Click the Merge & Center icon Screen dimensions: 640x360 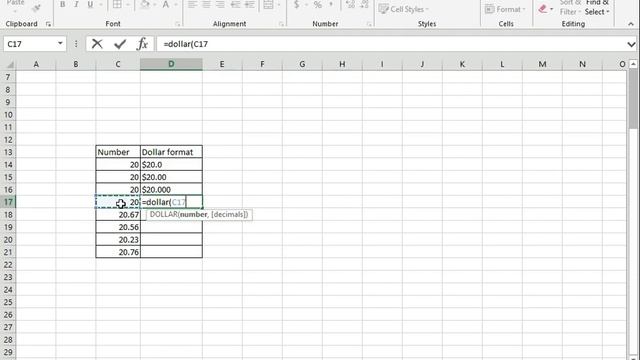click(268, 4)
